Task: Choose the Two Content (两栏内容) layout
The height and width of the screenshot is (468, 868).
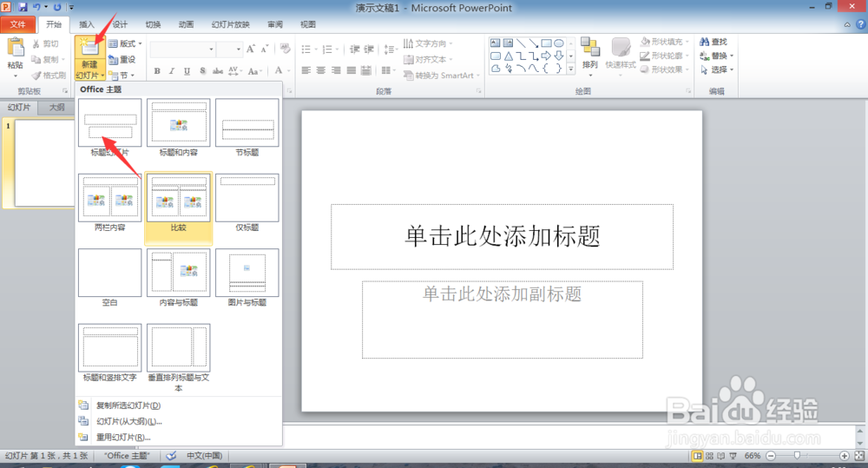Action: pyautogui.click(x=109, y=202)
